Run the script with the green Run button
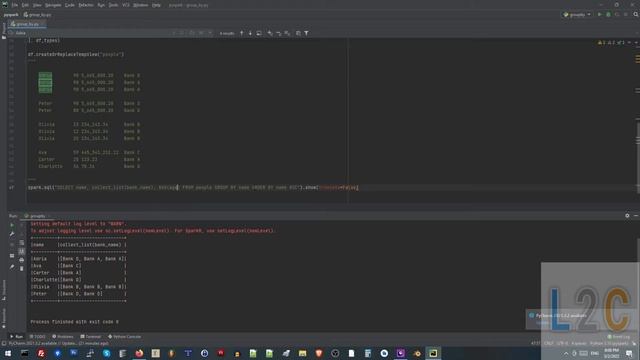Viewport: 640px width, 360px height. [x=600, y=14]
